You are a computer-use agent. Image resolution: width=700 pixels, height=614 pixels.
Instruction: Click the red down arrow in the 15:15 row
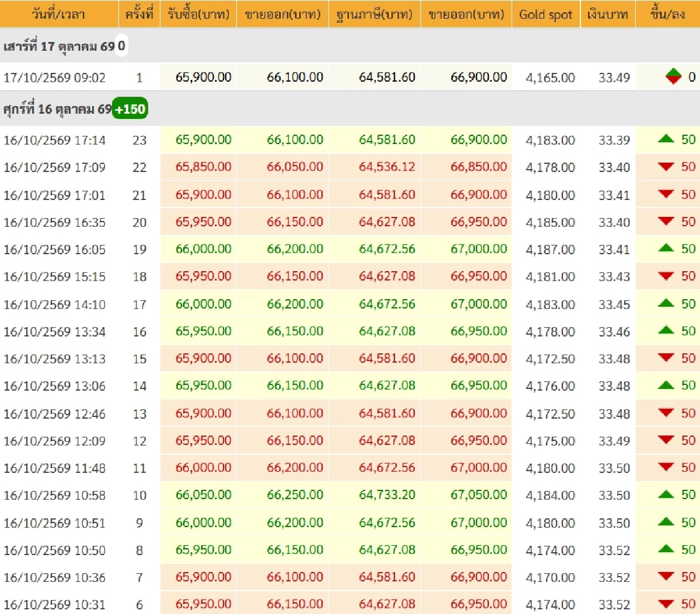(666, 276)
